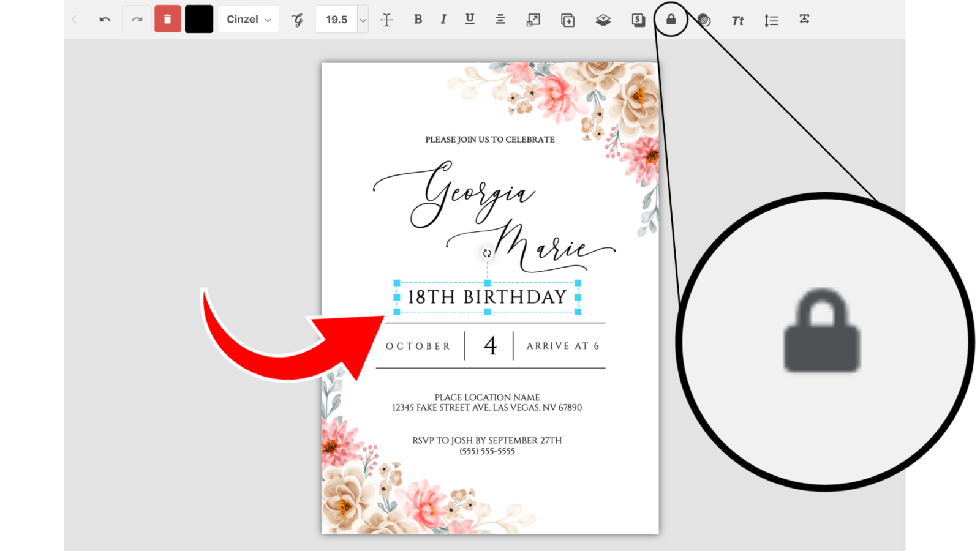Click the redo arrow
This screenshot has height=551, width=980.
(137, 19)
